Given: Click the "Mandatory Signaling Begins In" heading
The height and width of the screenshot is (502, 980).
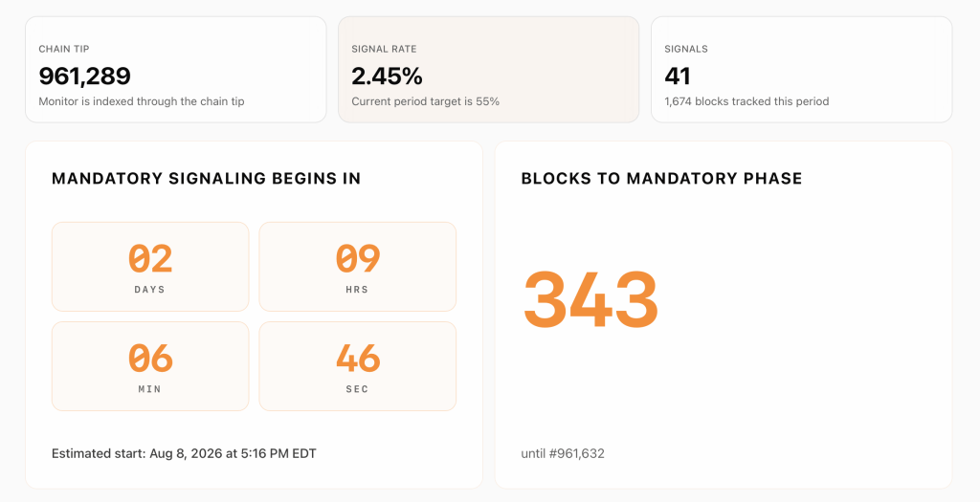Looking at the screenshot, I should (x=207, y=179).
